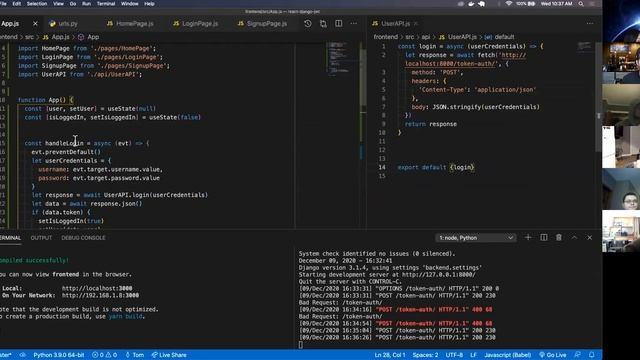
Task: Open the Help menu
Action: pyautogui.click(x=149, y=4)
